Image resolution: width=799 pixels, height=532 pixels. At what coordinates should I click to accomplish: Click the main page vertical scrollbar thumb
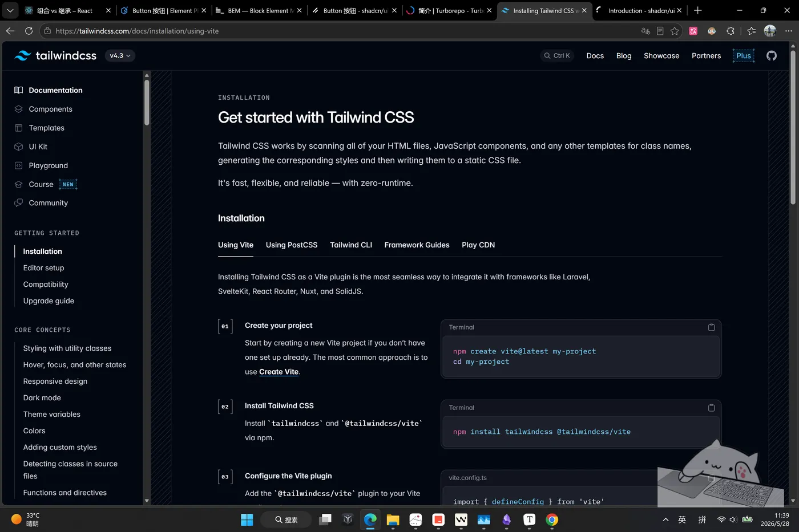pyautogui.click(x=793, y=127)
